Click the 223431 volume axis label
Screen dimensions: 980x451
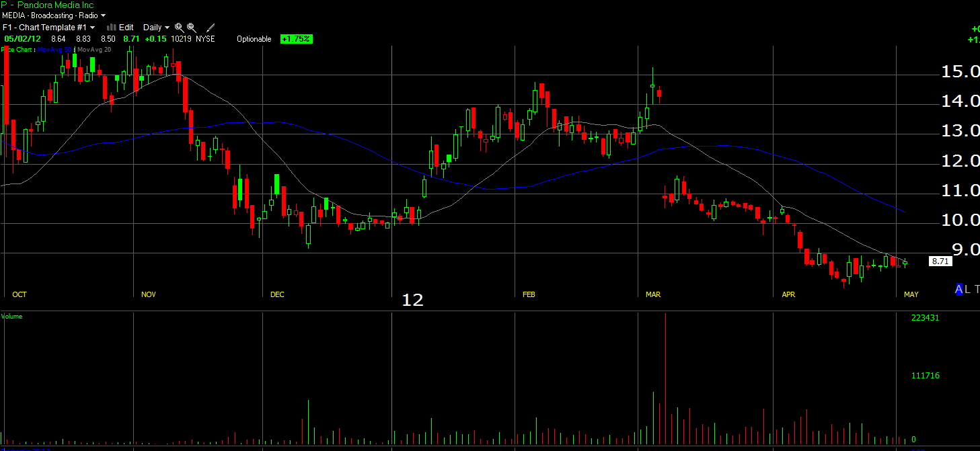click(925, 318)
